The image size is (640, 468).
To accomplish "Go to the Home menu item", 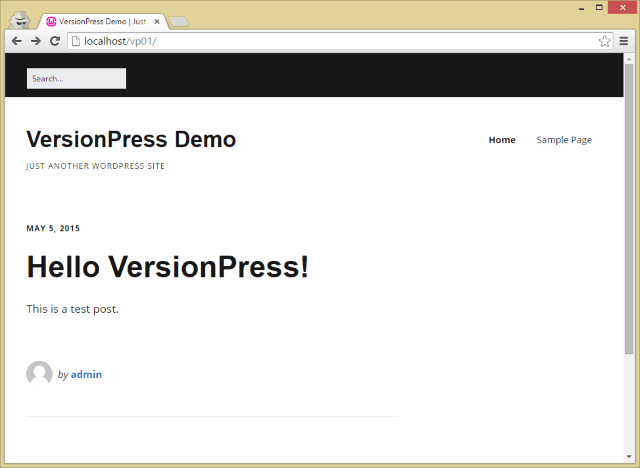I will point(502,140).
